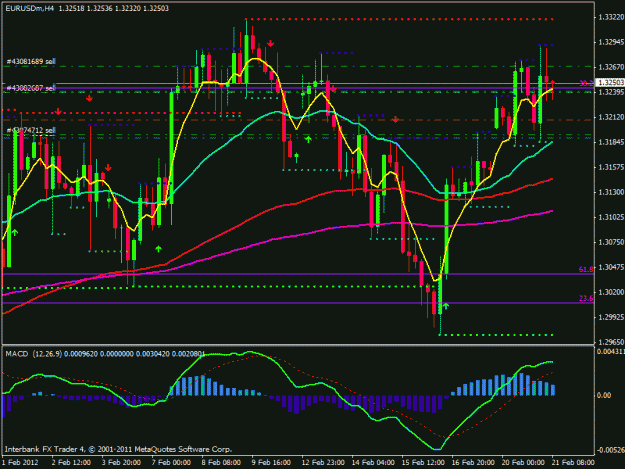Image resolution: width=625 pixels, height=469 pixels.
Task: Click the 1.30475 price axis label
Action: pyautogui.click(x=611, y=267)
